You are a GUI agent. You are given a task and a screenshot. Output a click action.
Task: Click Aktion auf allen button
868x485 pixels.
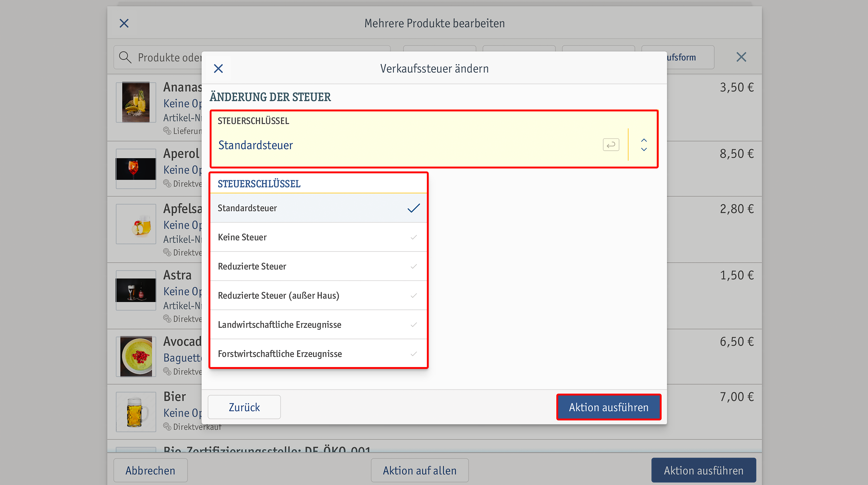419,470
